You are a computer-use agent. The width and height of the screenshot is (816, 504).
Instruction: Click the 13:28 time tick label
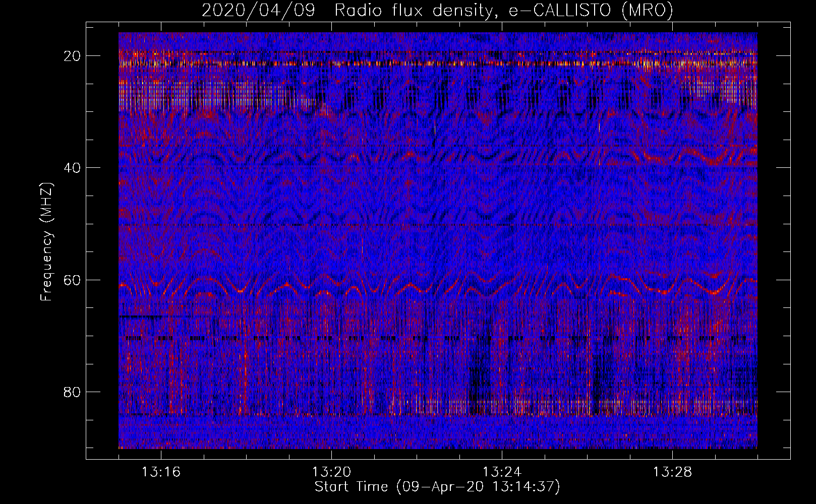pos(672,472)
